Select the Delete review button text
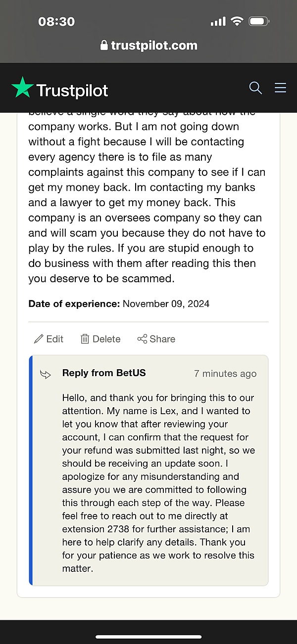The width and height of the screenshot is (297, 644). [x=106, y=339]
